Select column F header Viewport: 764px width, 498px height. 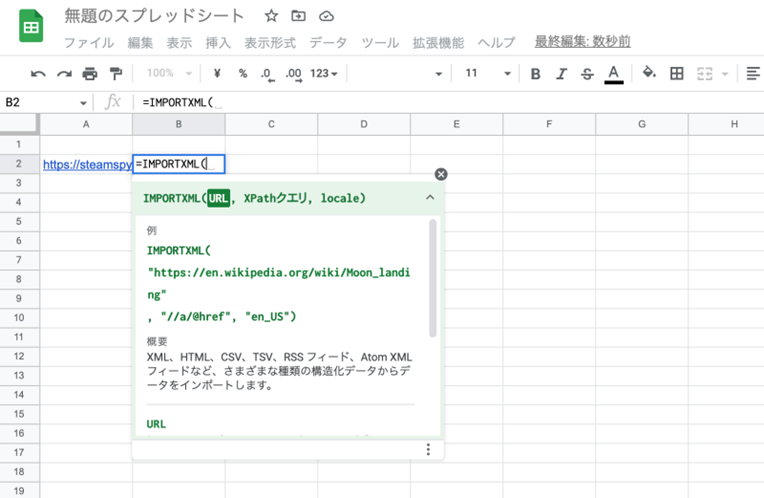click(549, 124)
